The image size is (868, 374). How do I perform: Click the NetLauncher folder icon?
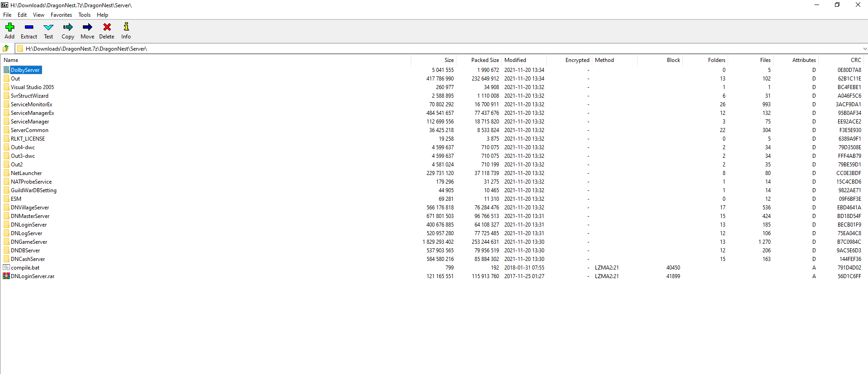(x=6, y=173)
